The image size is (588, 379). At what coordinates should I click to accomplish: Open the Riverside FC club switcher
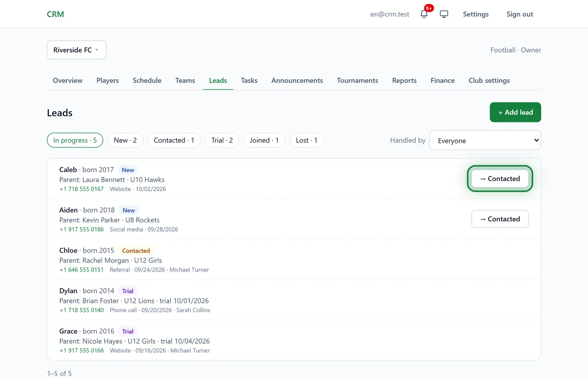[x=76, y=50]
